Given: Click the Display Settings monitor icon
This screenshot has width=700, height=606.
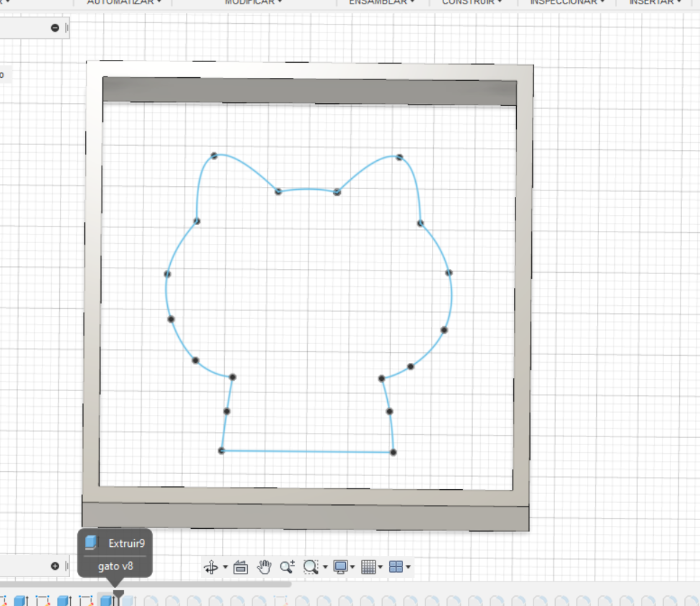Looking at the screenshot, I should pyautogui.click(x=340, y=566).
